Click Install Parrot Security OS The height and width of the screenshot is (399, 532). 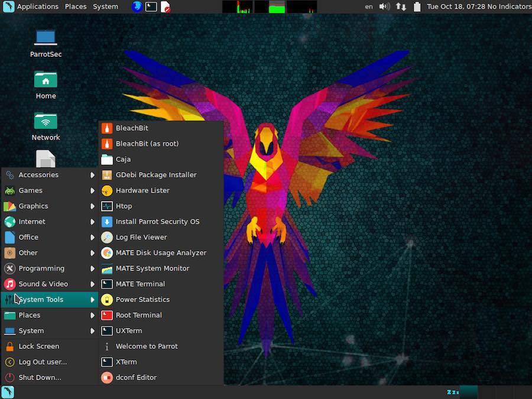pos(161,222)
